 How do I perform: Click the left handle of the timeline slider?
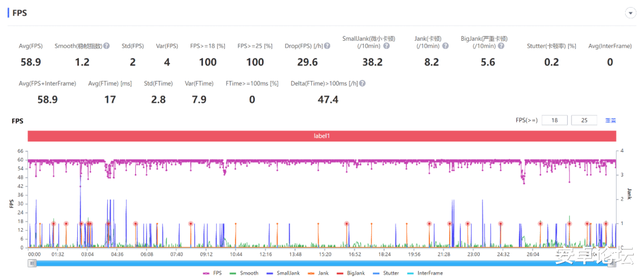point(32,263)
